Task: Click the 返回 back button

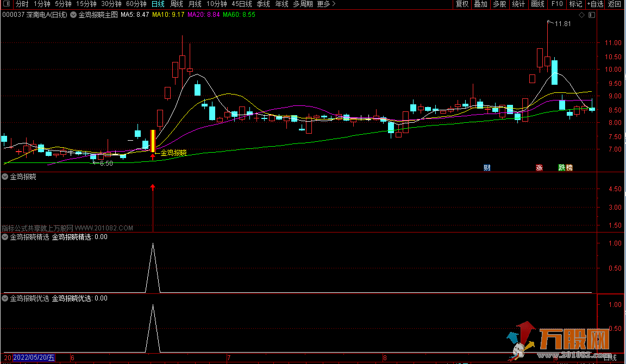Action: (615, 4)
